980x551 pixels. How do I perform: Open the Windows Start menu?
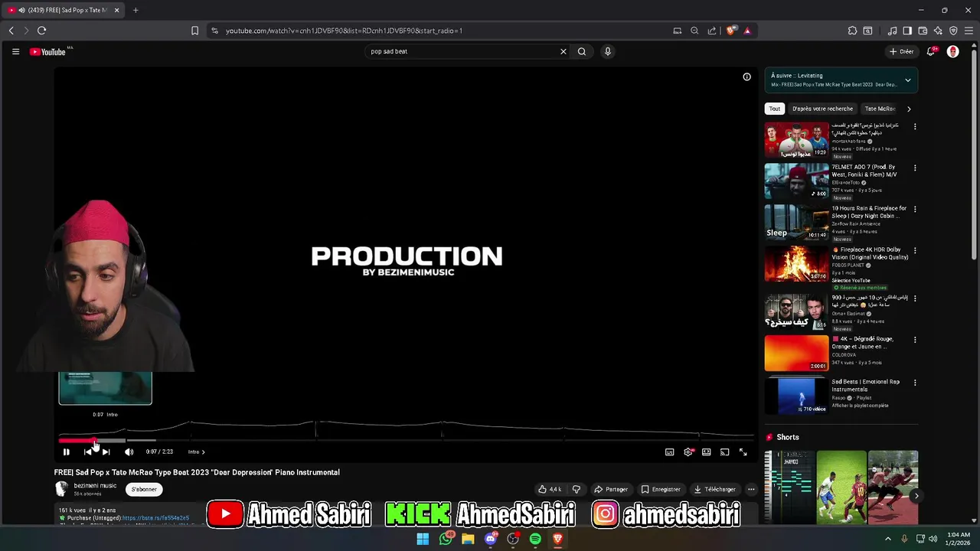click(423, 539)
